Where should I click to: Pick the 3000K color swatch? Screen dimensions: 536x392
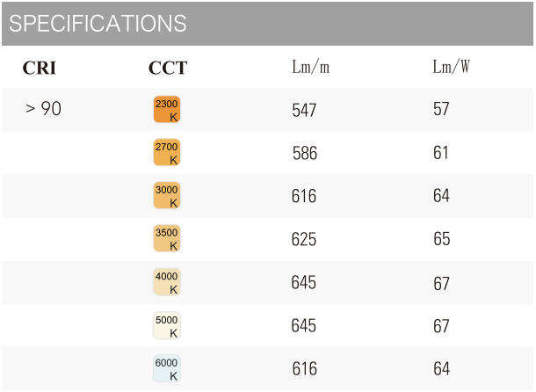point(167,195)
